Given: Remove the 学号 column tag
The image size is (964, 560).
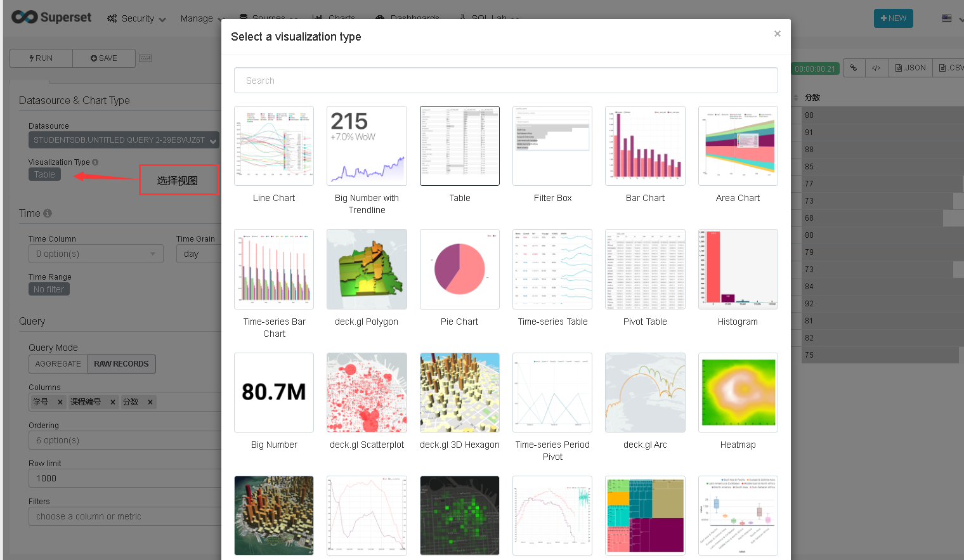Looking at the screenshot, I should point(60,402).
